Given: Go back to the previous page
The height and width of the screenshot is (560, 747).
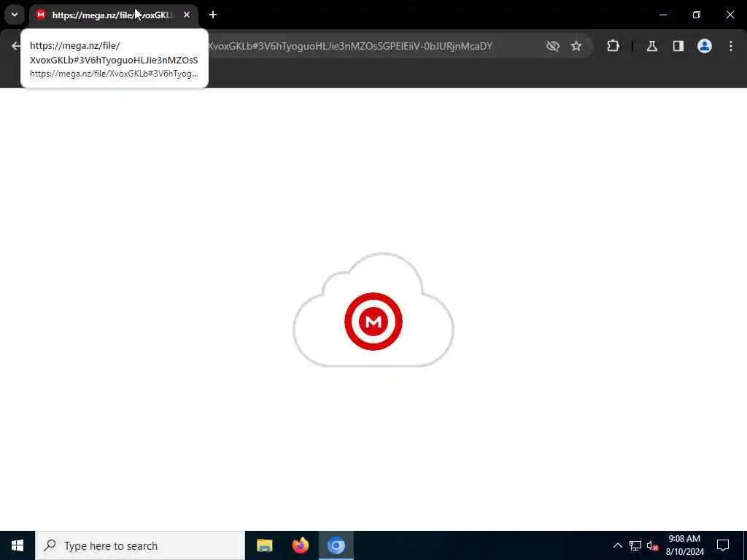Looking at the screenshot, I should (16, 46).
